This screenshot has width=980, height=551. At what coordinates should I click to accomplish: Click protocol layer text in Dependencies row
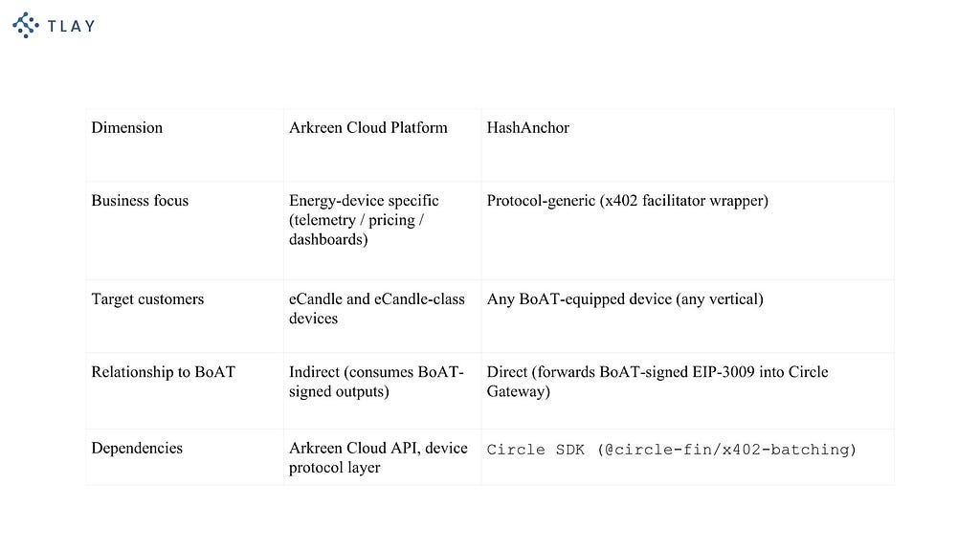334,467
